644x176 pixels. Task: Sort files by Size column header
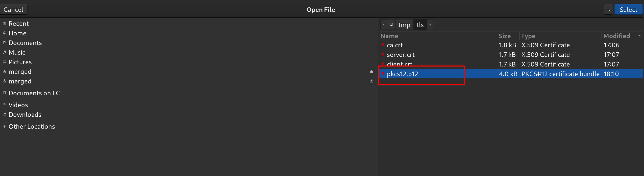(x=504, y=36)
